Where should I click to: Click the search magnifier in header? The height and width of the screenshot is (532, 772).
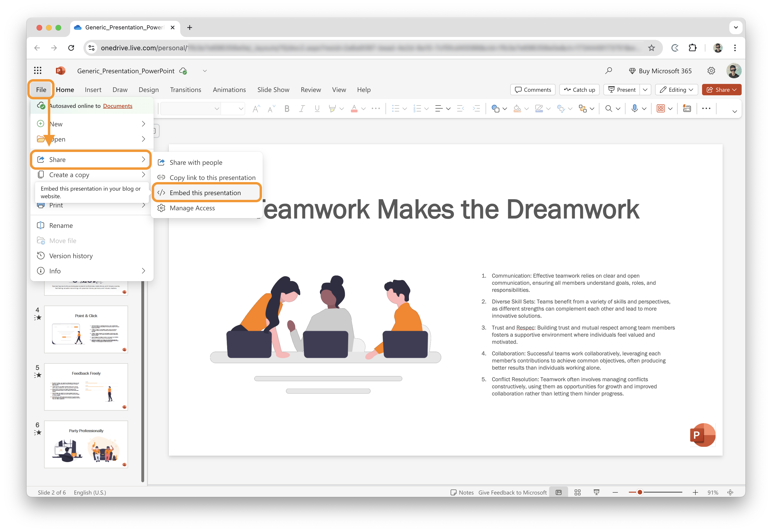(x=608, y=71)
